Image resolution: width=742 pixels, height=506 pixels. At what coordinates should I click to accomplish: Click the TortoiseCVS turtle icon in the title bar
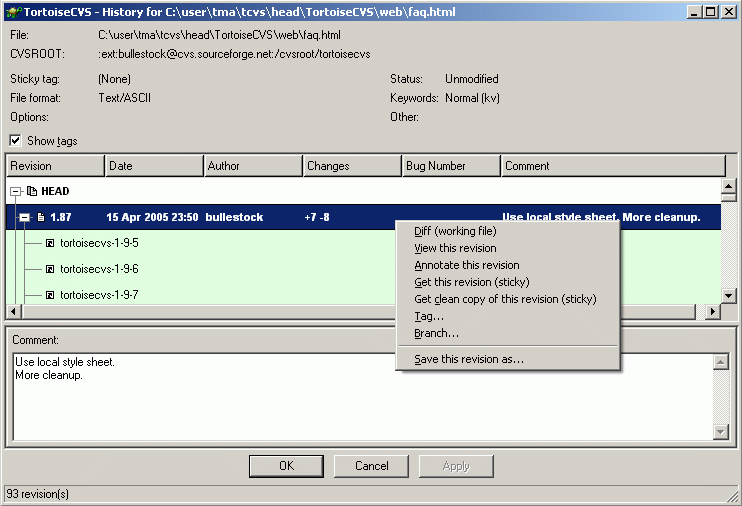(14, 12)
